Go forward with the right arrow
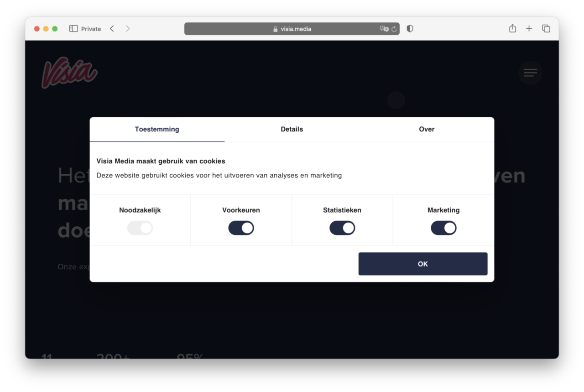 128,29
